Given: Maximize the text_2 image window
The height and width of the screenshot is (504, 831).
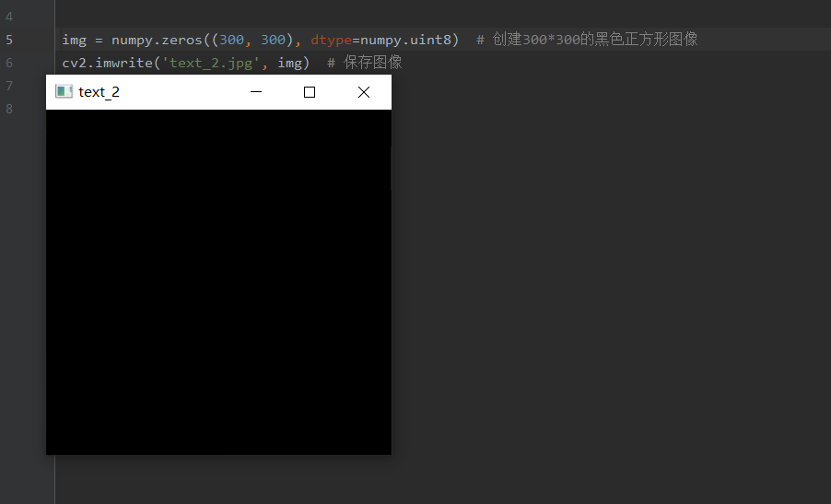Looking at the screenshot, I should [310, 92].
